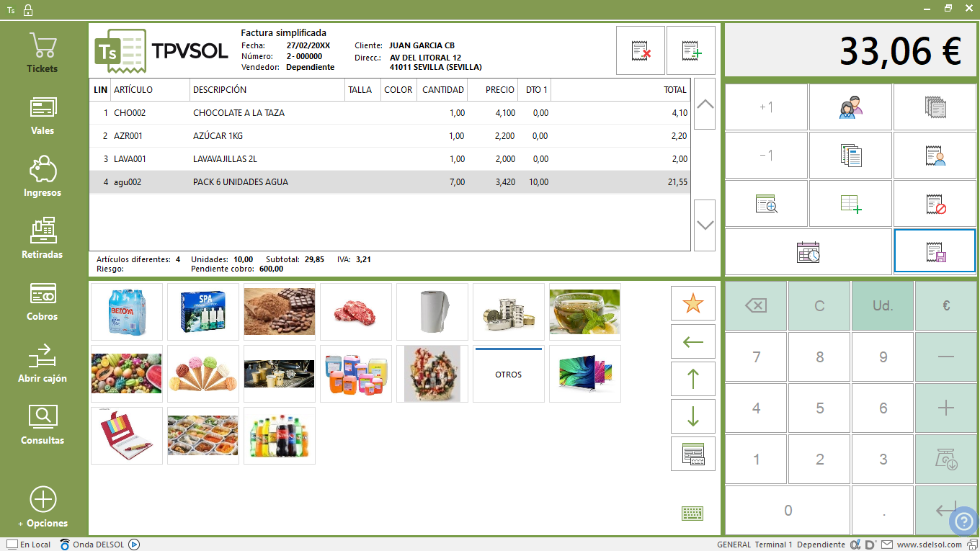
Task: Click keypad number 0
Action: [x=788, y=510]
